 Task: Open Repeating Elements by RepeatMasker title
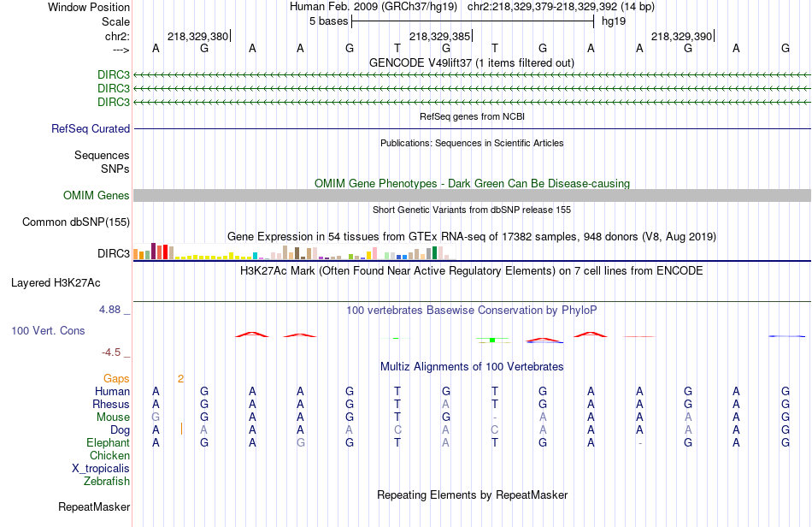(472, 494)
